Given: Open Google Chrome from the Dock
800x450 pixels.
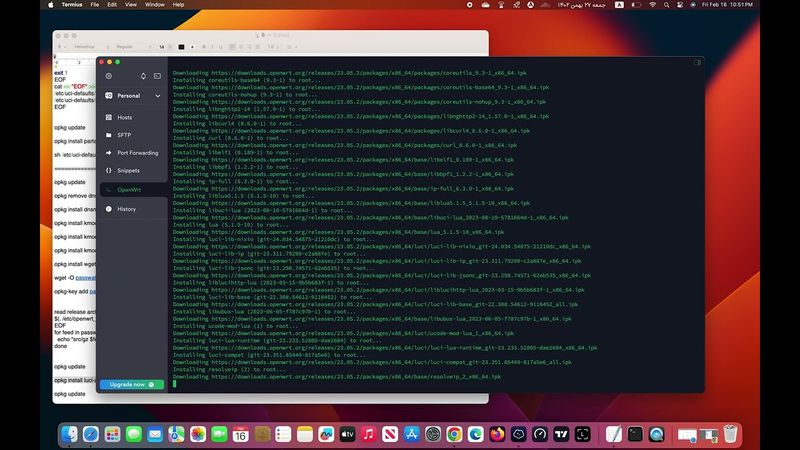Looking at the screenshot, I should [454, 434].
